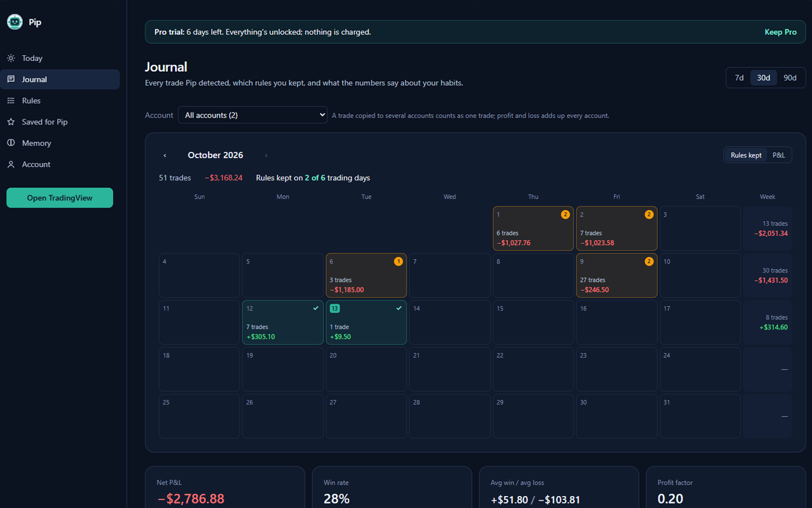Select the 30d time range

click(763, 78)
